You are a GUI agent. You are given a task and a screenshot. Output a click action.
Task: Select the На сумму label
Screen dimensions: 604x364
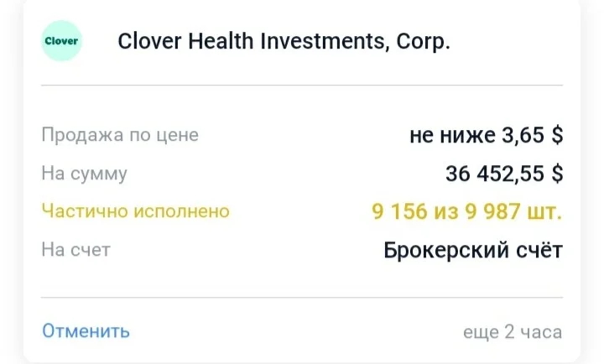(85, 174)
